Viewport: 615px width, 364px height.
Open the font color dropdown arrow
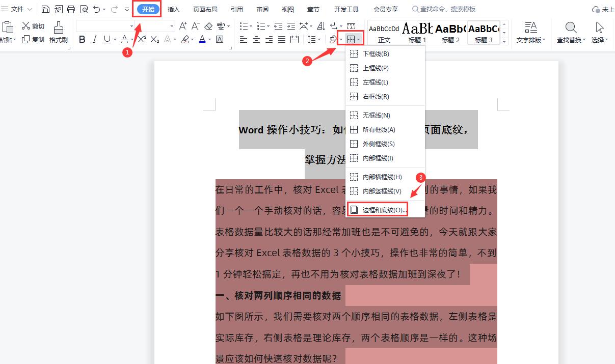209,39
